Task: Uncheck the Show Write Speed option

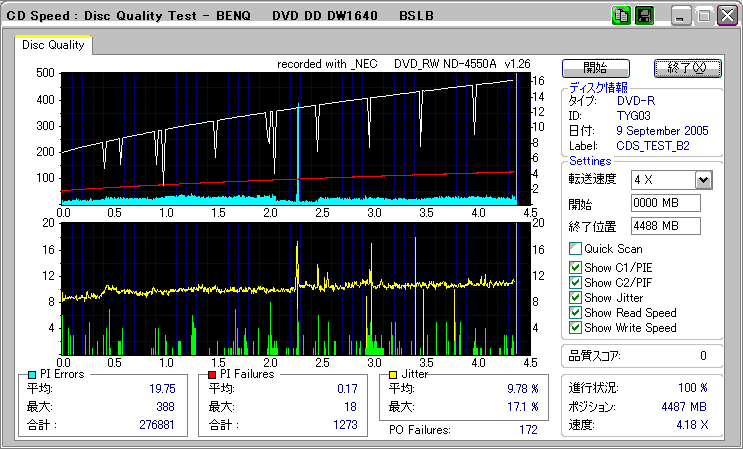Action: click(575, 327)
